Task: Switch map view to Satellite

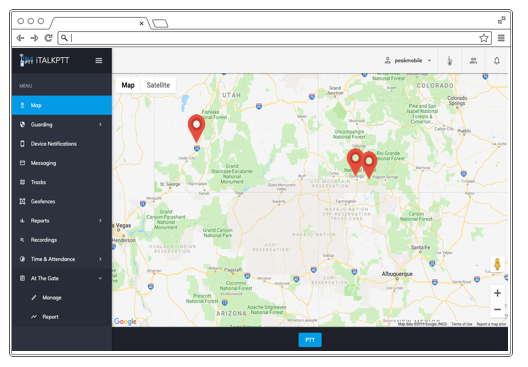Action: click(x=158, y=85)
